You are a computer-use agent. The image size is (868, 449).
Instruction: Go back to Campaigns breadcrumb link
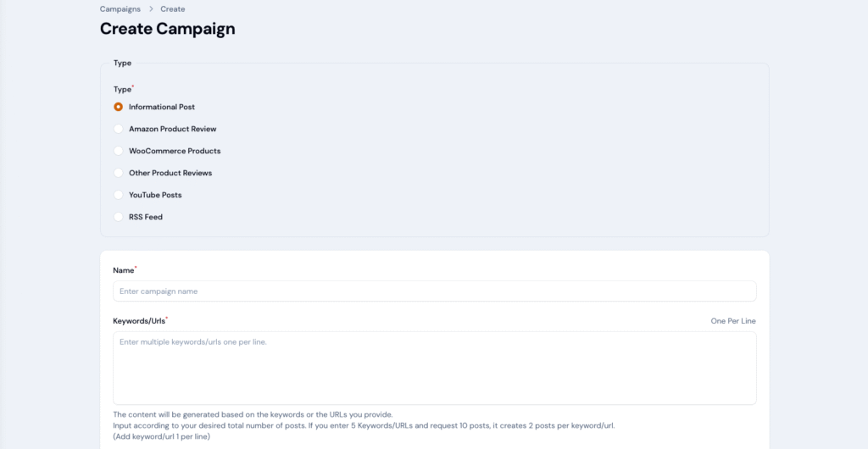(120, 9)
